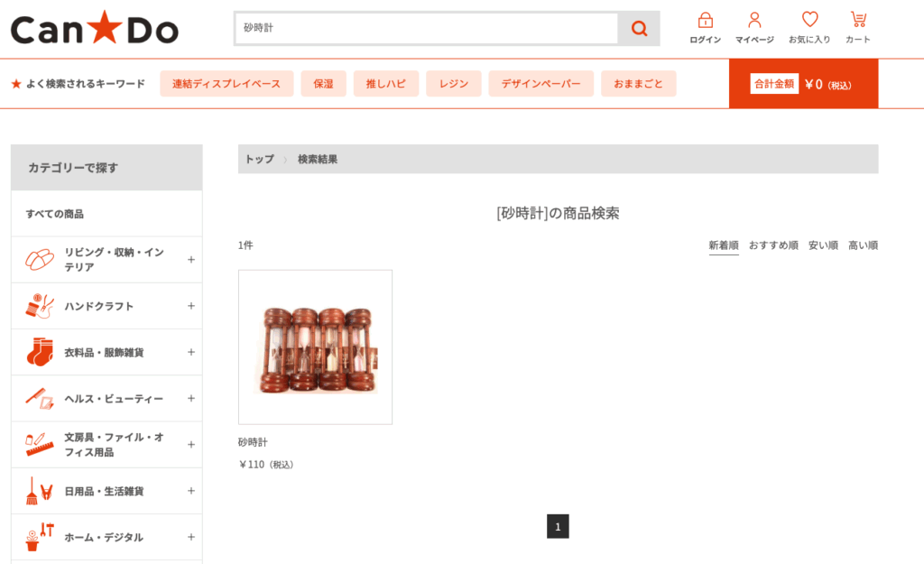Image resolution: width=924 pixels, height=564 pixels.
Task: Click the リビング・収納・インテリア category icon
Action: pos(40,259)
